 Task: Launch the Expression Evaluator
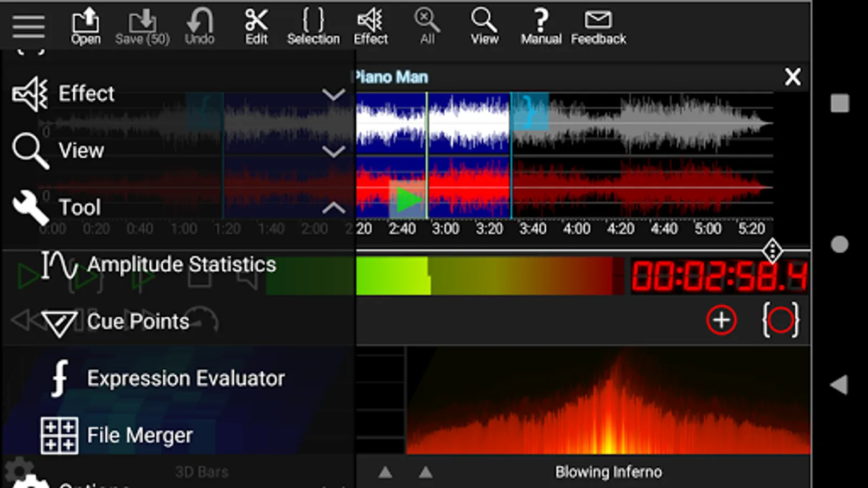tap(185, 378)
